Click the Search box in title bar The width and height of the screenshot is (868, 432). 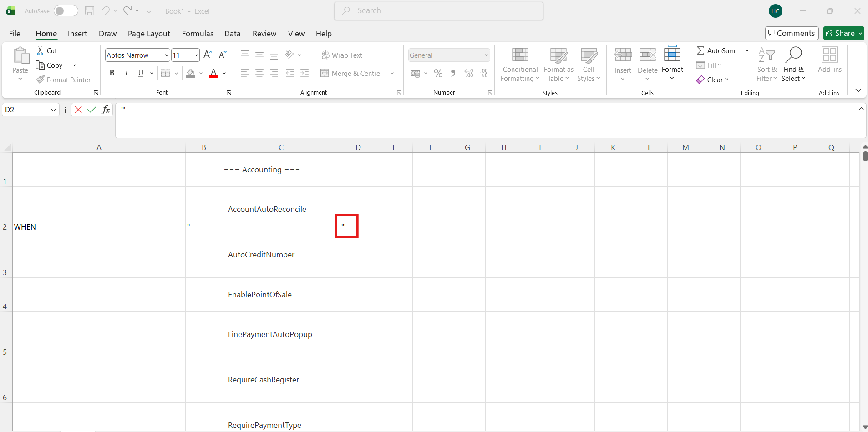(x=439, y=11)
